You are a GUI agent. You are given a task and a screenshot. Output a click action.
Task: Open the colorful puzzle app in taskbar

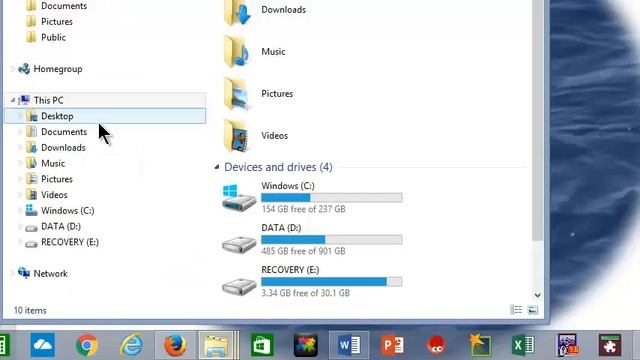pyautogui.click(x=306, y=345)
